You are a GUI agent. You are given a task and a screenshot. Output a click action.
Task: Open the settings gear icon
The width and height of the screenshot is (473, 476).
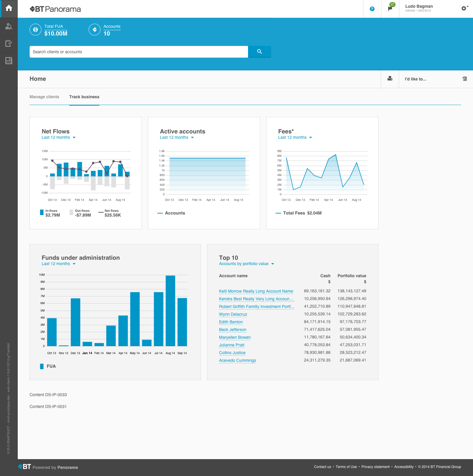coord(464,8)
